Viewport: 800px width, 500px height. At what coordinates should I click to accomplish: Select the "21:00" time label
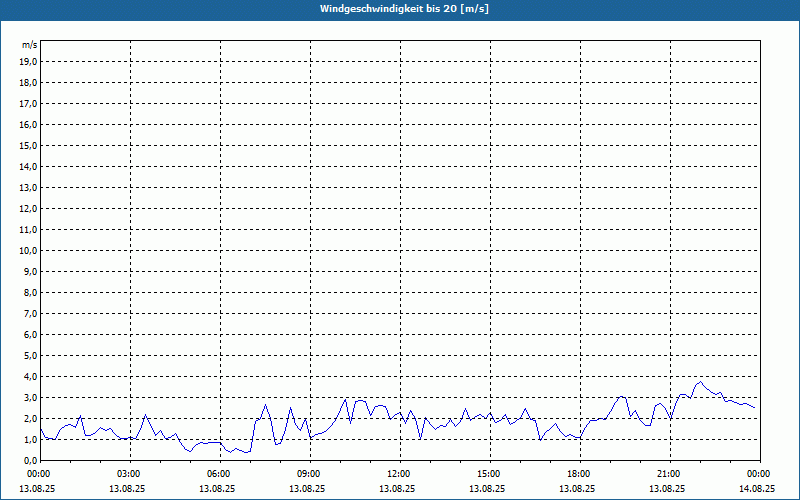click(670, 474)
